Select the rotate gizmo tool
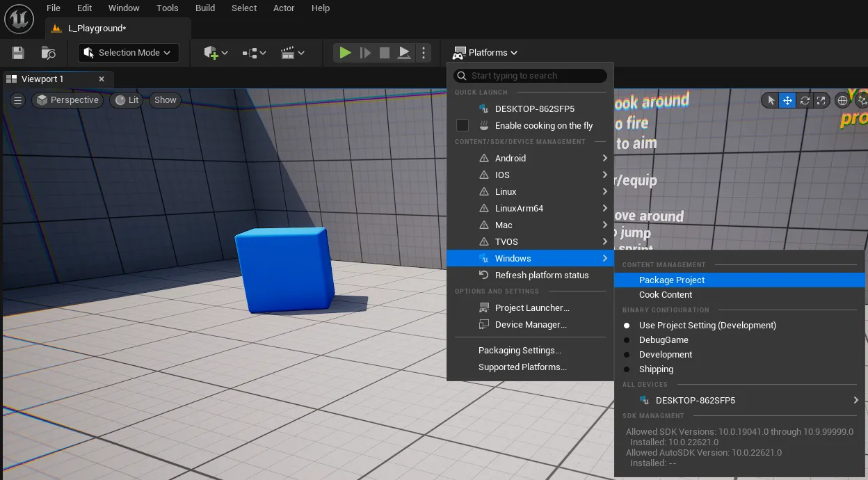 pos(805,100)
